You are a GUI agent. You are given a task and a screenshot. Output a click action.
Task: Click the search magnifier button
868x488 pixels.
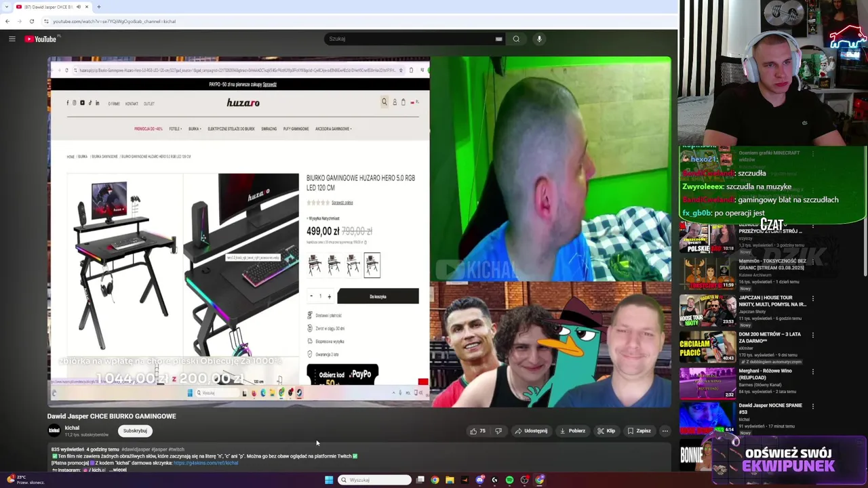pyautogui.click(x=516, y=39)
